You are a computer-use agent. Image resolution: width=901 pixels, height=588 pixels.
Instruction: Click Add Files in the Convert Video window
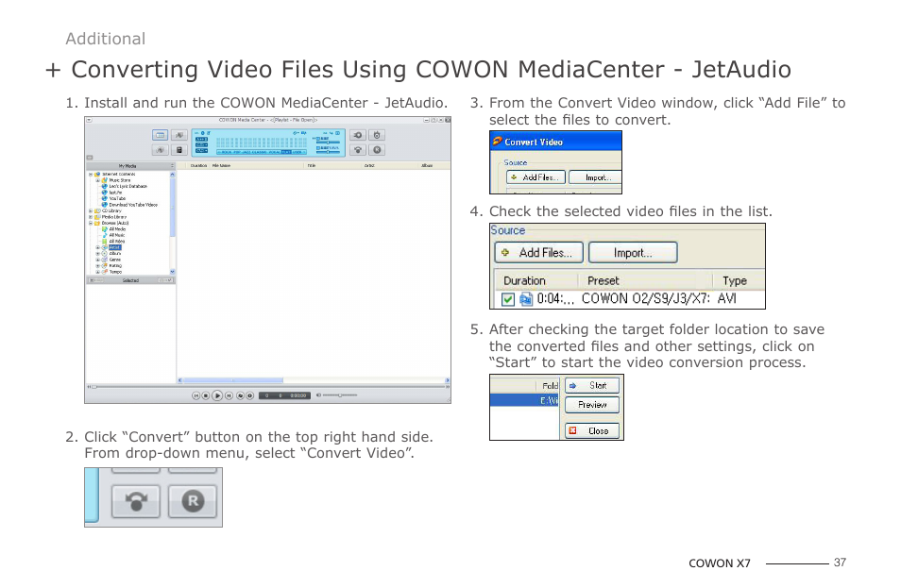point(535,177)
